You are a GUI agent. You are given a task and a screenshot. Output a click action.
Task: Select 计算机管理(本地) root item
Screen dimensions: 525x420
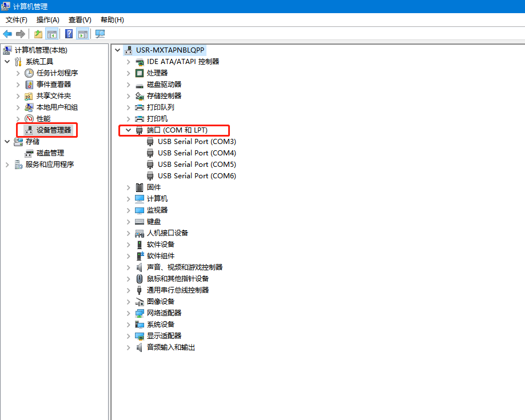coord(41,50)
